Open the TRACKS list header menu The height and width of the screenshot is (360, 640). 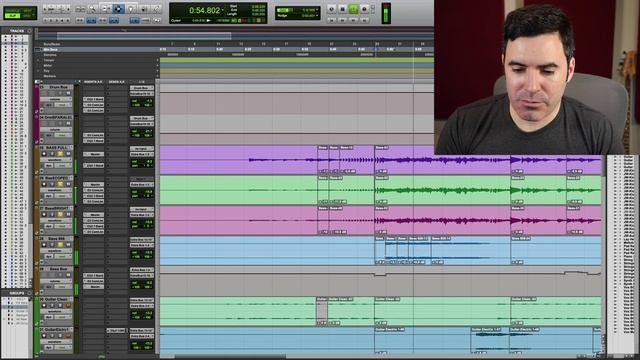point(29,31)
